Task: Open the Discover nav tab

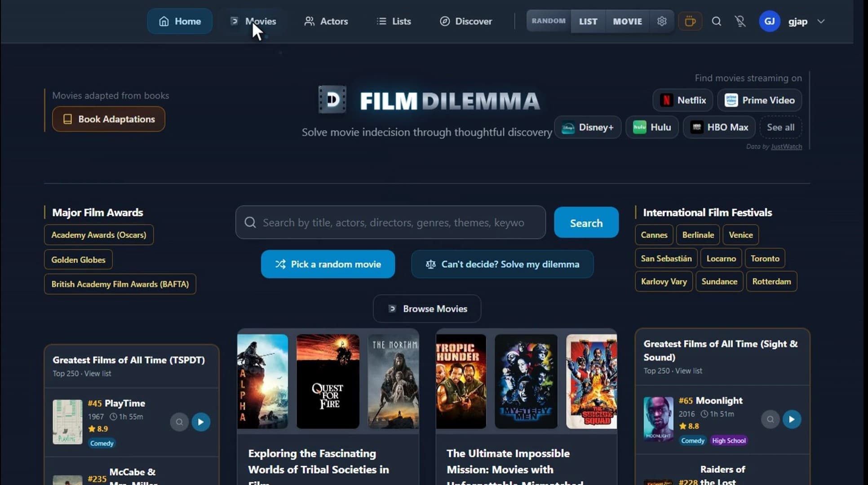Action: [466, 21]
